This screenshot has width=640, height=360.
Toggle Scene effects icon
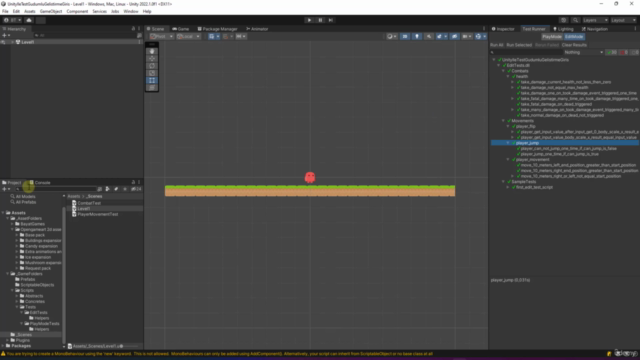(x=440, y=36)
